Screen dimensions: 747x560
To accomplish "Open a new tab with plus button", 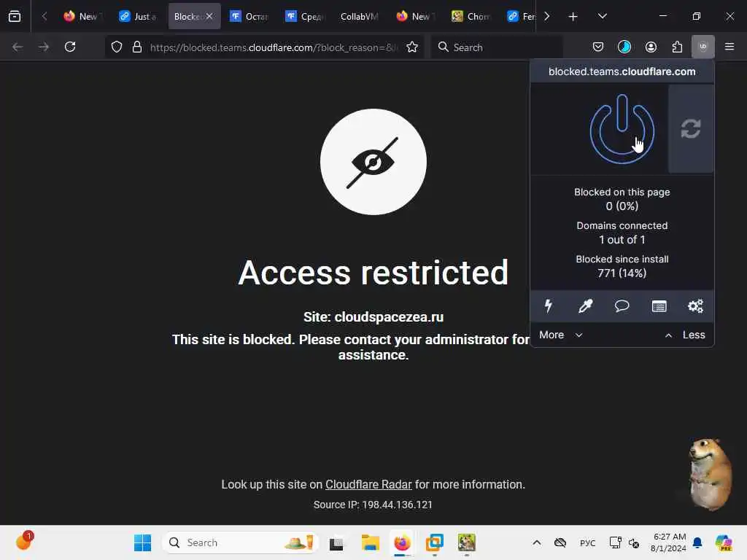I will [x=573, y=17].
